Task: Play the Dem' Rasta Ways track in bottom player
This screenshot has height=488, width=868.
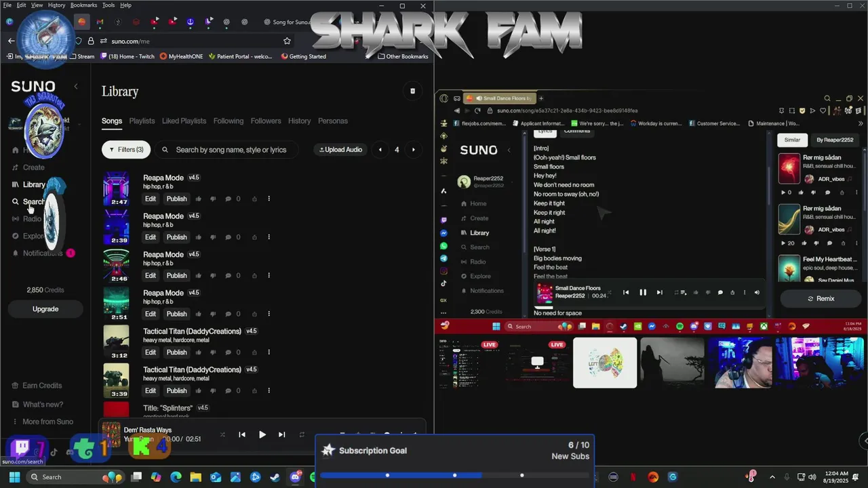Action: (x=262, y=434)
